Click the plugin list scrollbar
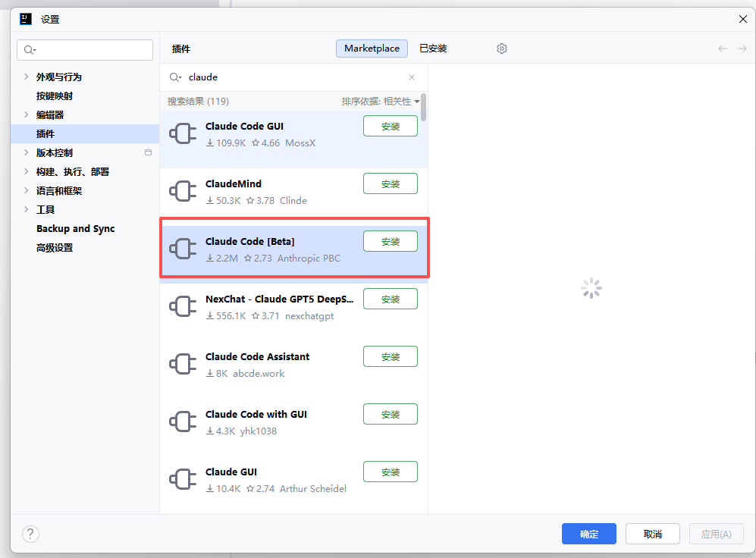The height and width of the screenshot is (558, 756). 423,108
